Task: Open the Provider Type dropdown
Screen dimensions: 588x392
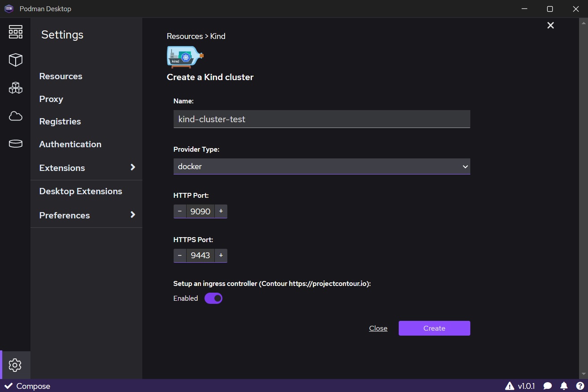Action: (321, 166)
